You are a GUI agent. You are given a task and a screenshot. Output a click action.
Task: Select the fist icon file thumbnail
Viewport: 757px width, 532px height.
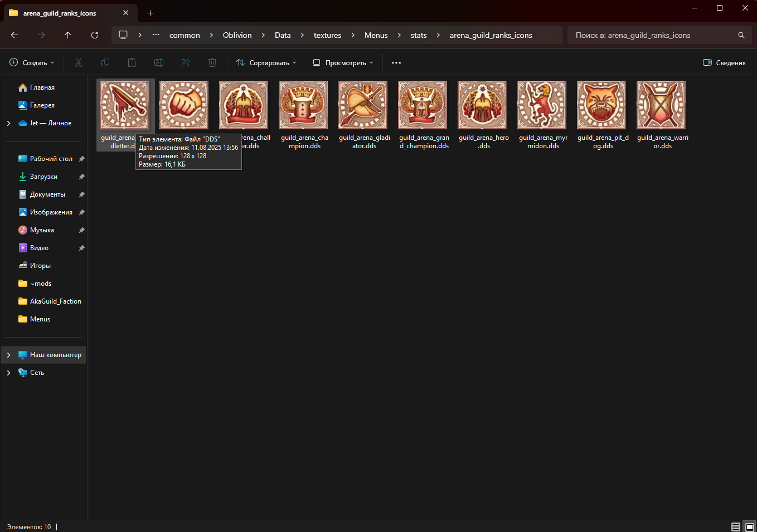[x=185, y=105]
